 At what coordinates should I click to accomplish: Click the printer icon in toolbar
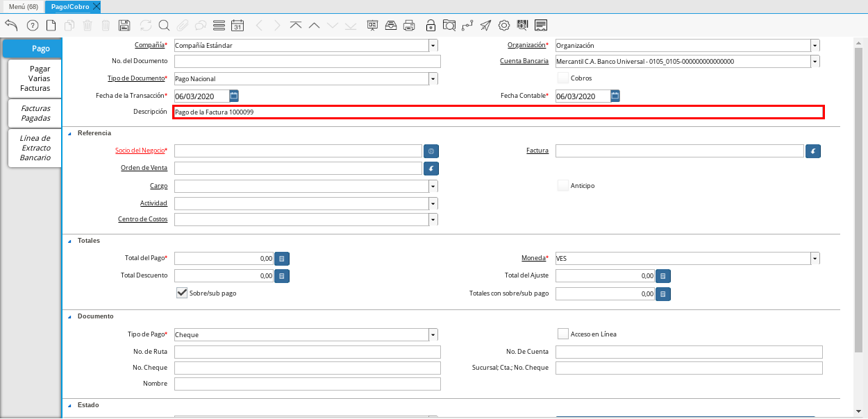pyautogui.click(x=410, y=26)
